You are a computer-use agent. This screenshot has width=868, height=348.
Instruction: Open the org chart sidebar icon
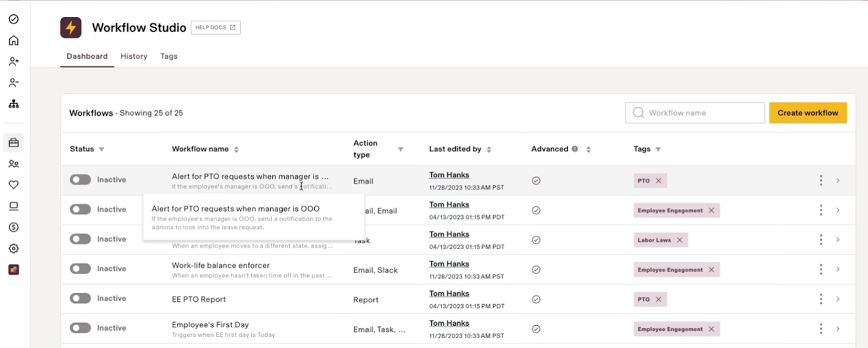coord(14,104)
